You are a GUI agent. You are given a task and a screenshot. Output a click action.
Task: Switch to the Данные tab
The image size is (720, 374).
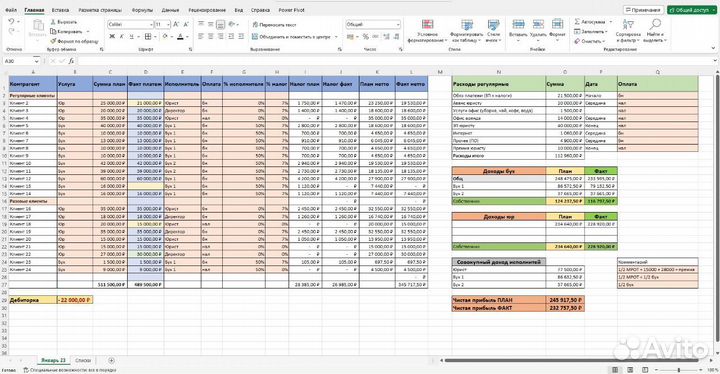coord(170,10)
